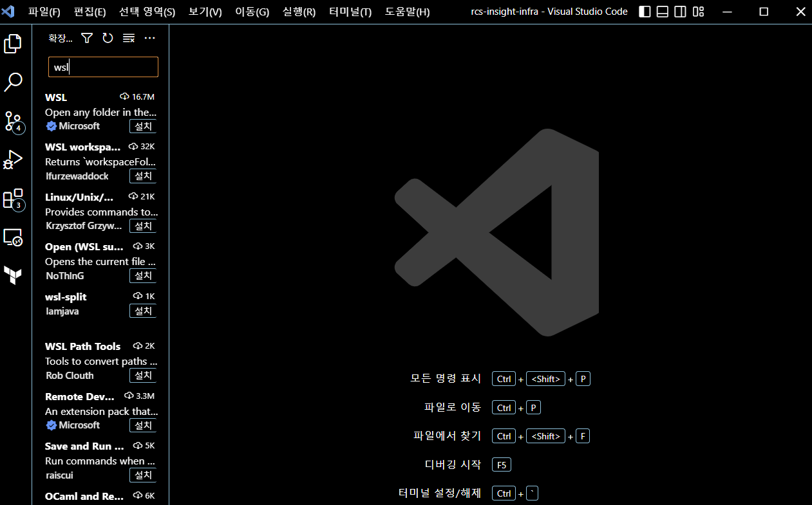This screenshot has height=505, width=812.
Task: Select the Remote Dev... extension title
Action: click(80, 396)
